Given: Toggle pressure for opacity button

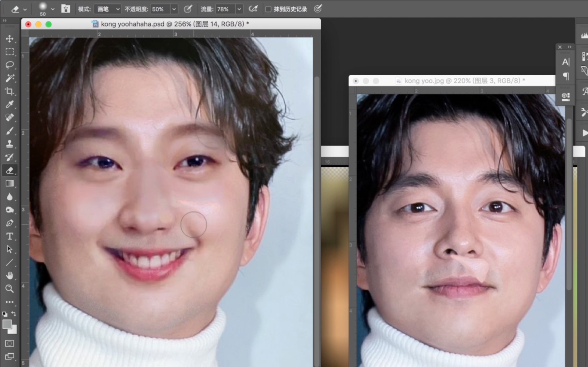Looking at the screenshot, I should coord(188,9).
